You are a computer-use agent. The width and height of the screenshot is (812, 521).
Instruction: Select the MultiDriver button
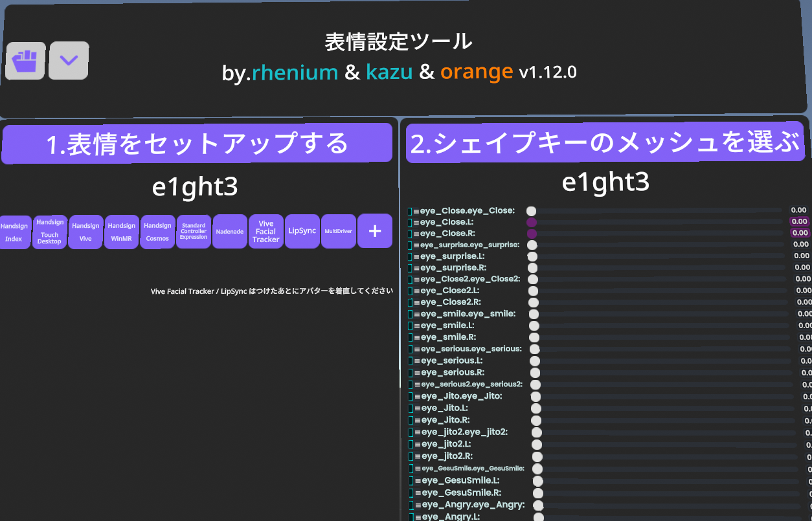pyautogui.click(x=339, y=230)
